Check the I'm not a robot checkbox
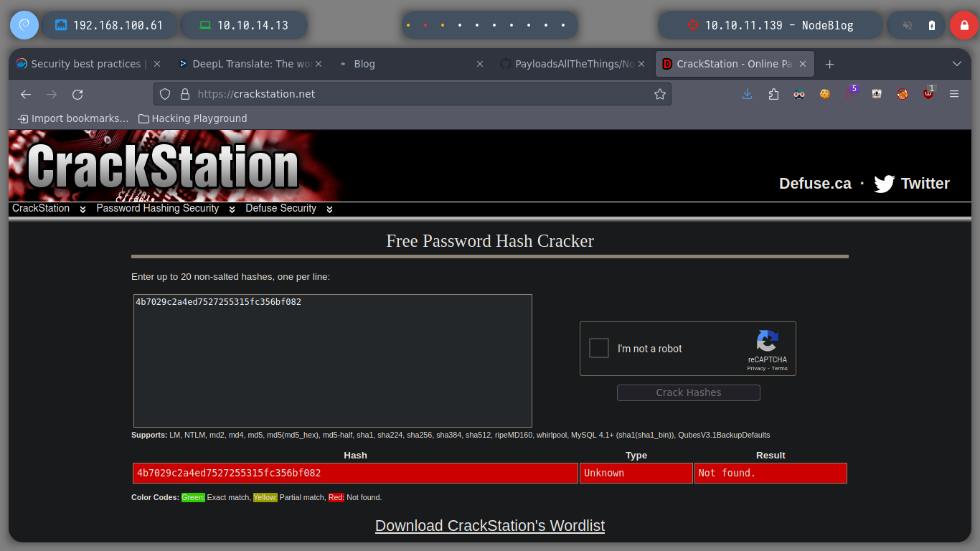980x551 pixels. point(599,348)
